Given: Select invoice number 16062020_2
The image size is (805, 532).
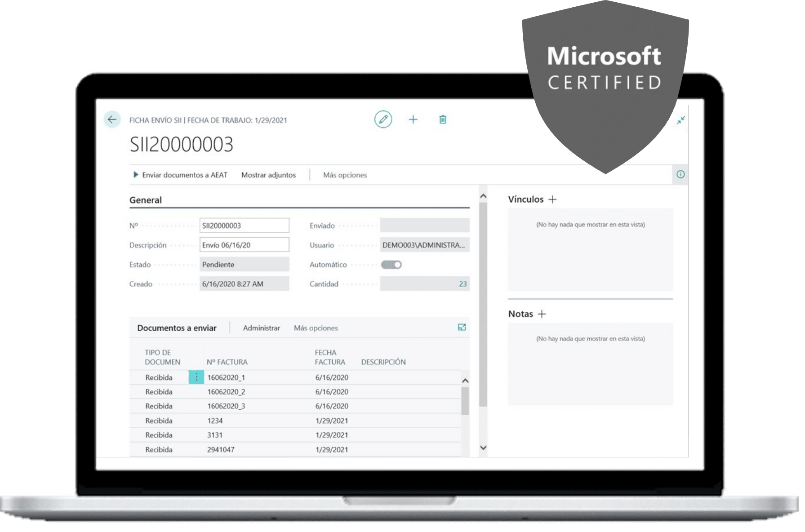Looking at the screenshot, I should [226, 392].
